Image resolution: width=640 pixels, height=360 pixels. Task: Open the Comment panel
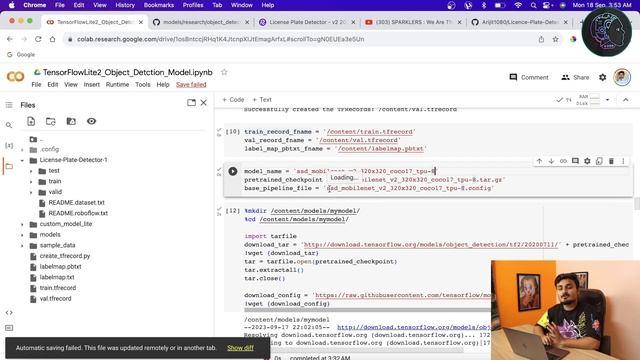point(529,77)
